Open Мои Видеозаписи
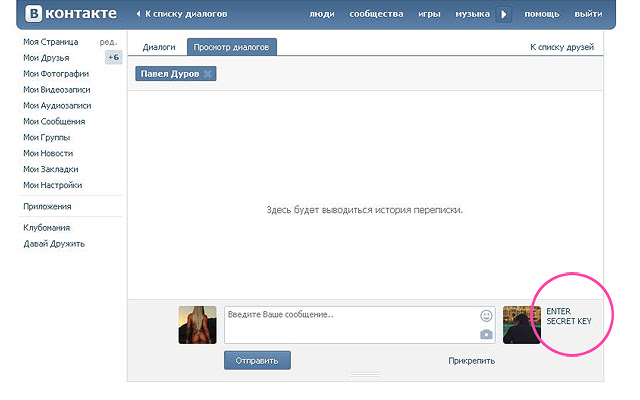This screenshot has height=400, width=640. [x=57, y=90]
